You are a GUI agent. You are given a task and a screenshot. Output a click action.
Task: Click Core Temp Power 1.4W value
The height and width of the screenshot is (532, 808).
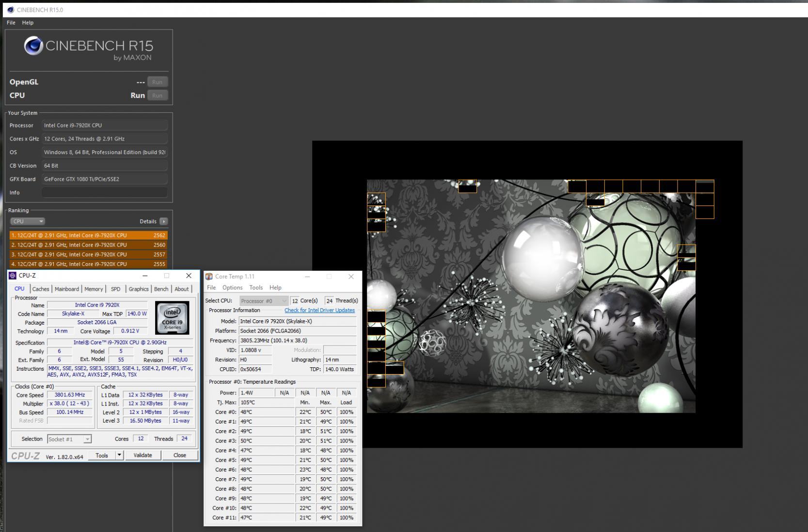[256, 393]
